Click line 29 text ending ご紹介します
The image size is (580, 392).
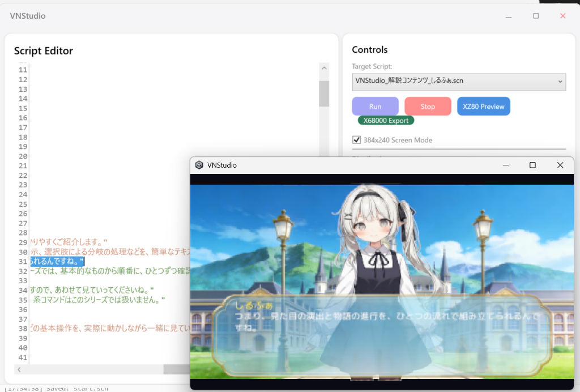click(x=69, y=242)
